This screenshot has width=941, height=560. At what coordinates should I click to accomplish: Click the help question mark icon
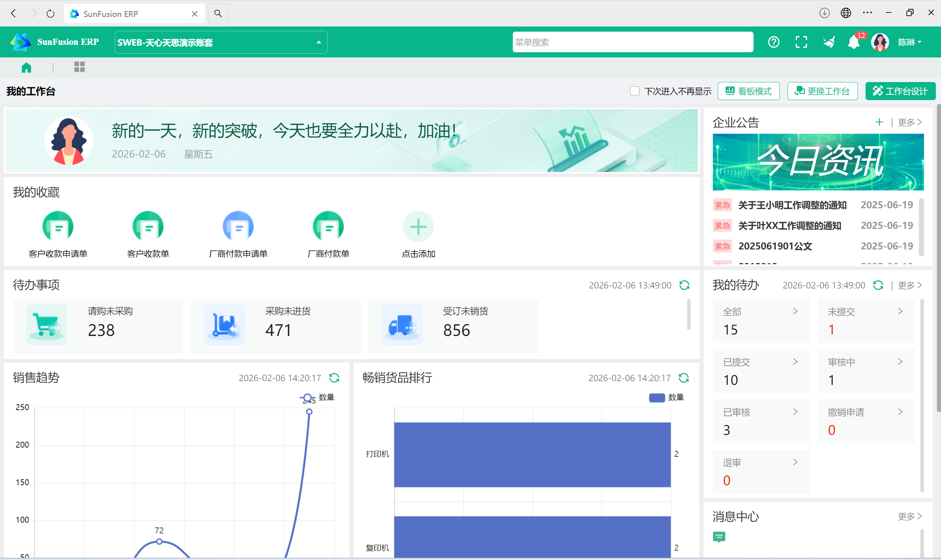[x=774, y=42]
